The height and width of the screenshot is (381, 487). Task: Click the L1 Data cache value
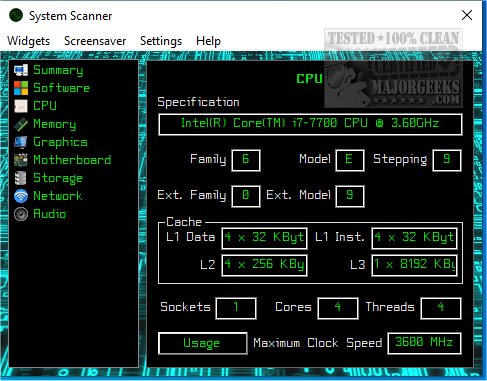(264, 238)
